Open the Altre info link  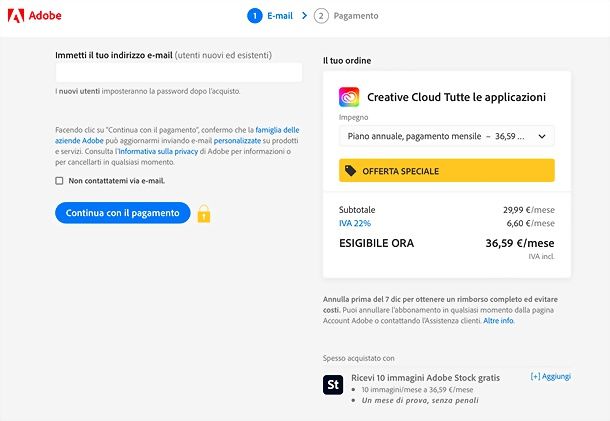[499, 321]
